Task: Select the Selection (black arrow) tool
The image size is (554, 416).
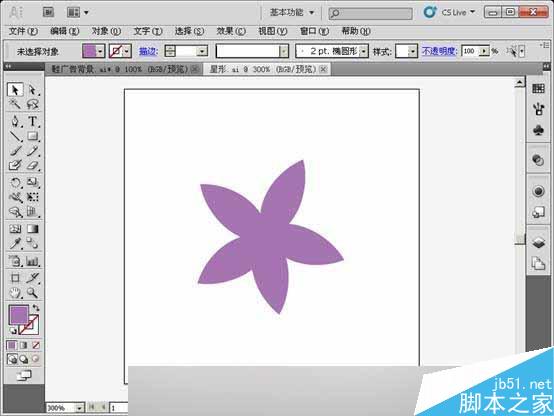Action: coord(15,90)
